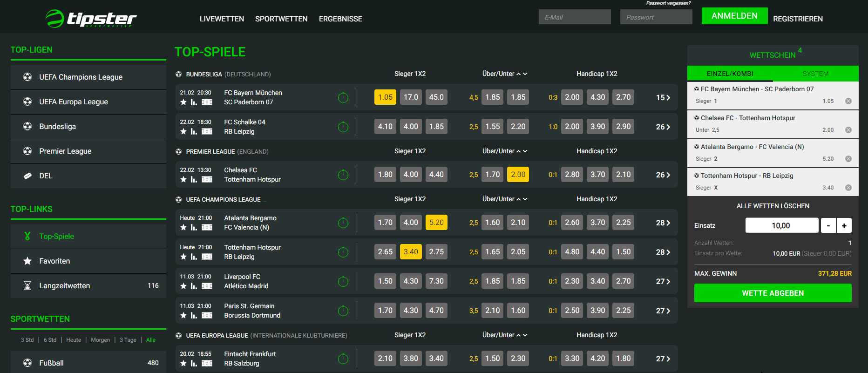Image resolution: width=868 pixels, height=373 pixels.
Task: Switch to EINZEL/KOMBI tab in Wettschein
Action: point(730,74)
